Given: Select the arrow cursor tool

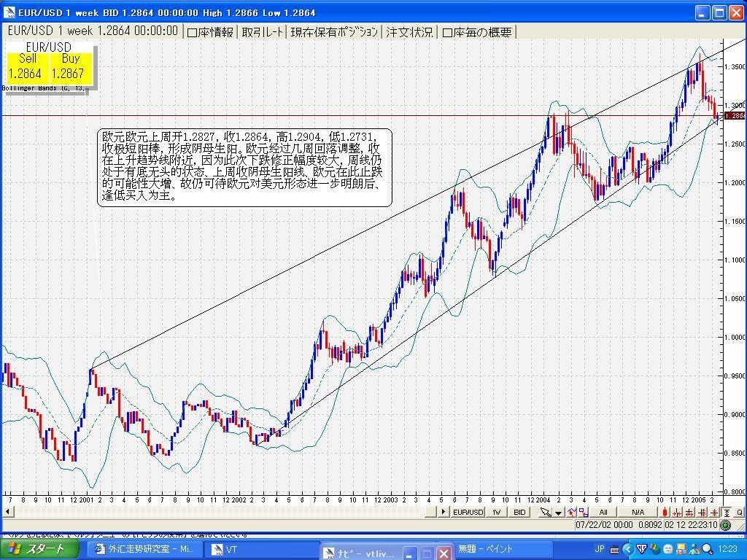Looking at the screenshot, I should (x=545, y=512).
